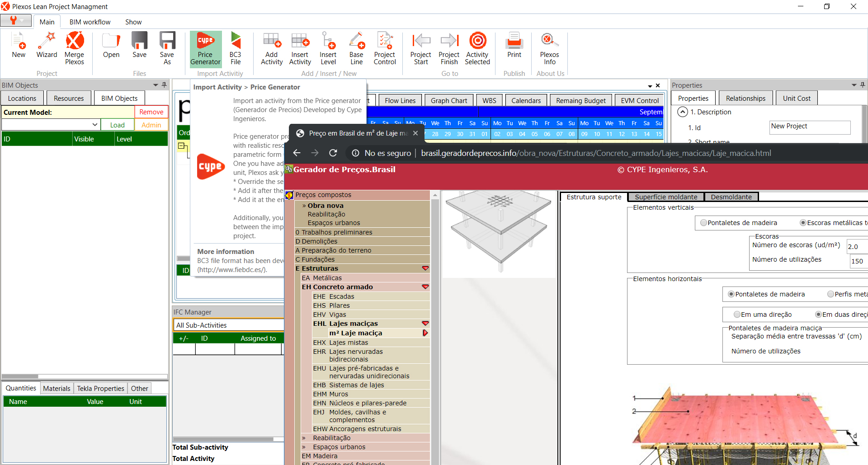Click the browser back arrow
The image size is (868, 465).
click(297, 153)
